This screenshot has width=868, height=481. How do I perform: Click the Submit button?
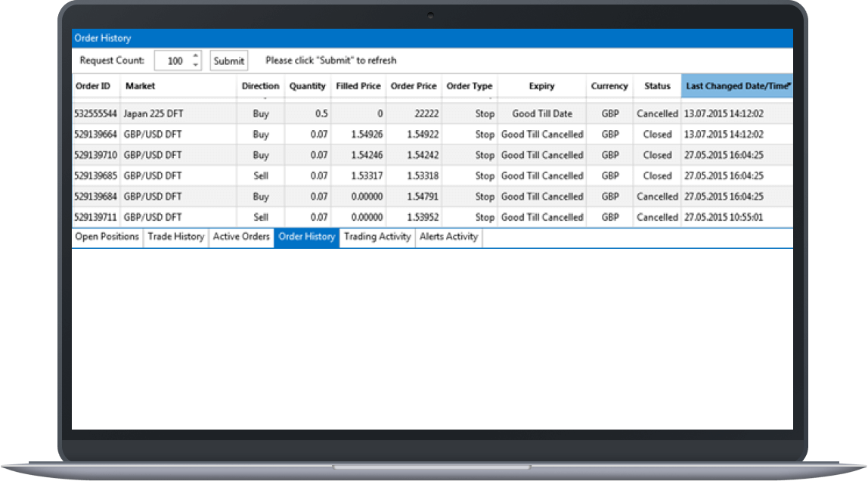point(228,61)
